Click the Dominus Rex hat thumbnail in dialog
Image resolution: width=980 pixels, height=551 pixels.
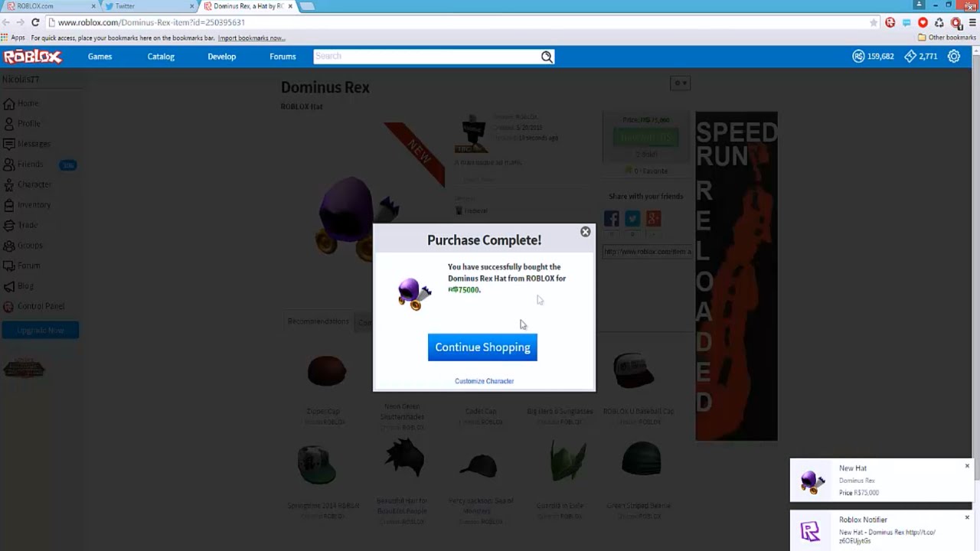point(414,294)
